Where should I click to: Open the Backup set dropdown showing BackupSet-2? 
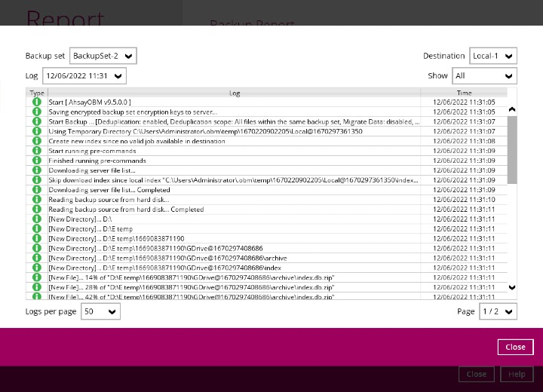103,56
